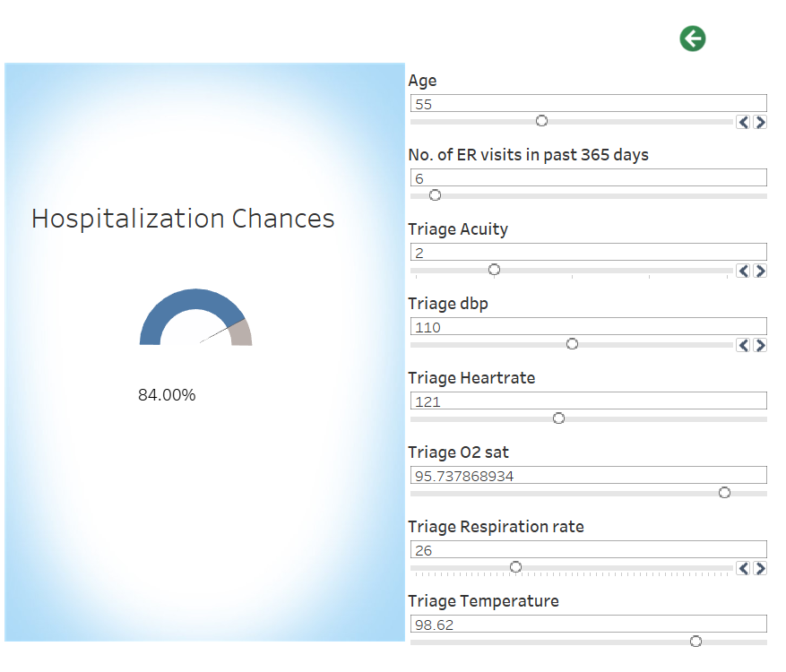Step Triage dbp up with right arrow
This screenshot has height=672, width=786.
coord(760,345)
